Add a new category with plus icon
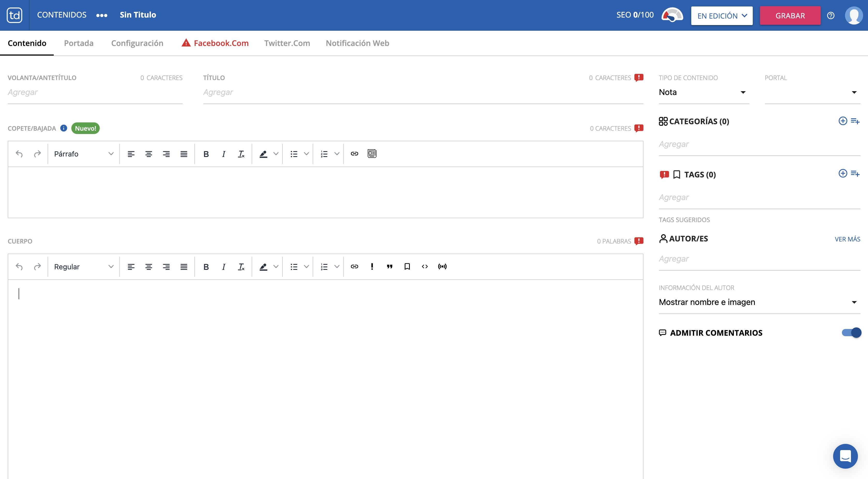The height and width of the screenshot is (479, 868). tap(842, 121)
